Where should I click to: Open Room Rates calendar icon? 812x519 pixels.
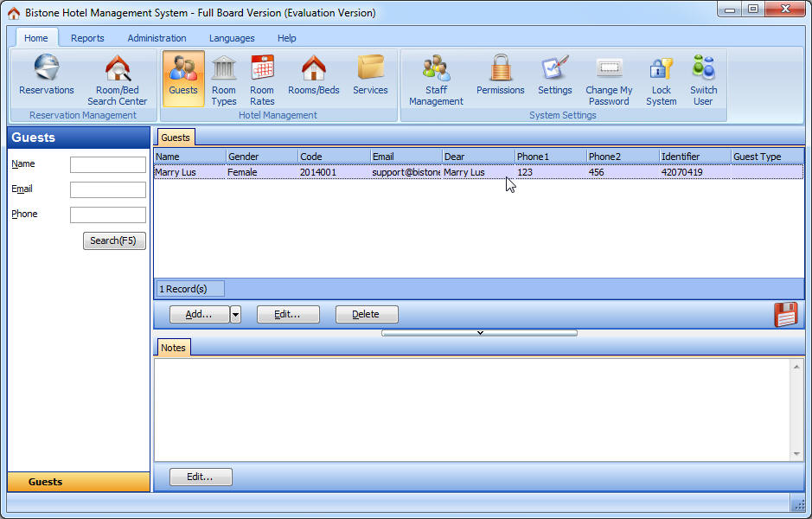tap(262, 80)
